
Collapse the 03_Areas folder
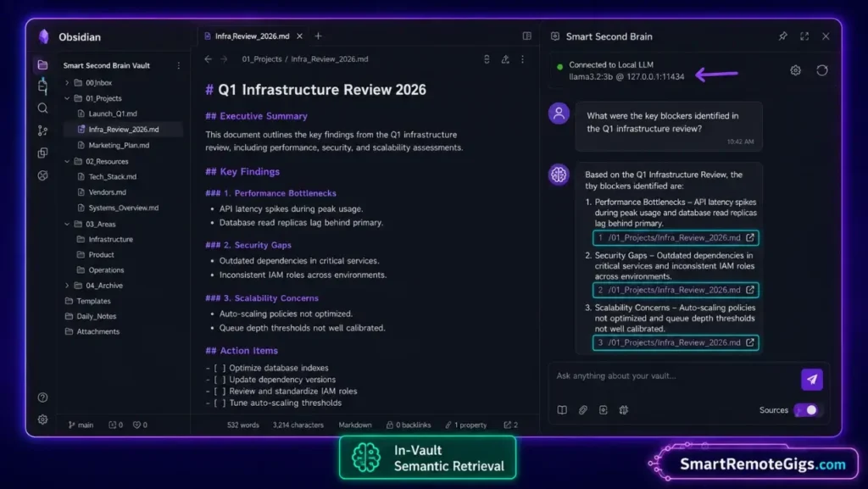click(67, 224)
